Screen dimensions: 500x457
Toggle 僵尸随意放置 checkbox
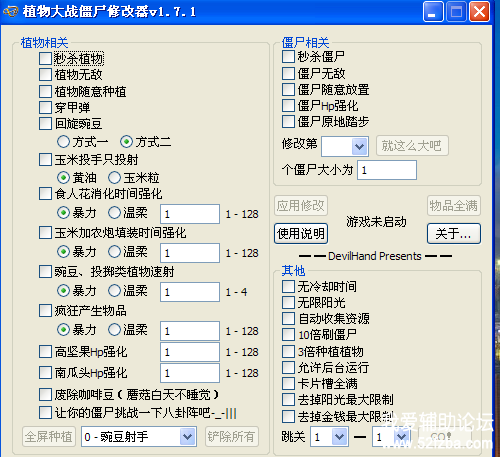[288, 89]
